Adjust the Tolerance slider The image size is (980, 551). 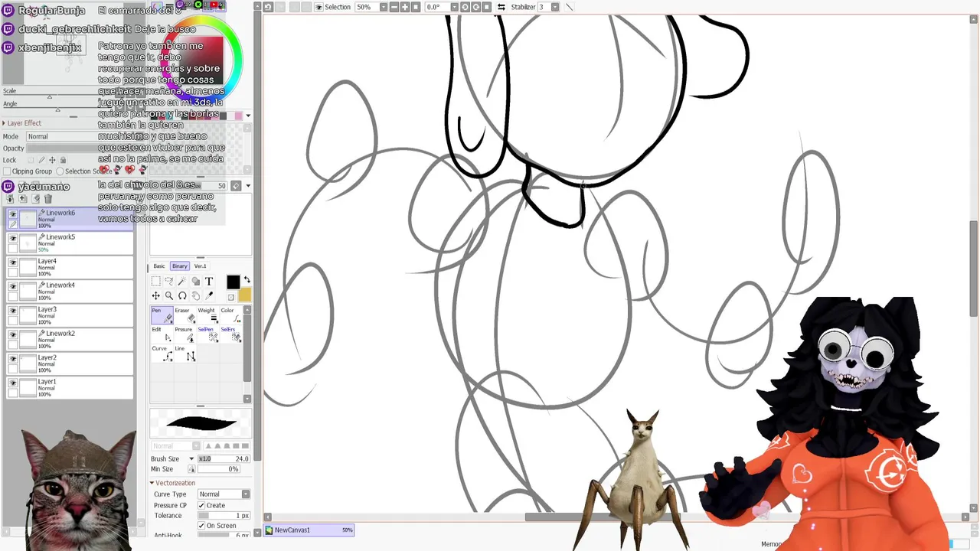[224, 516]
